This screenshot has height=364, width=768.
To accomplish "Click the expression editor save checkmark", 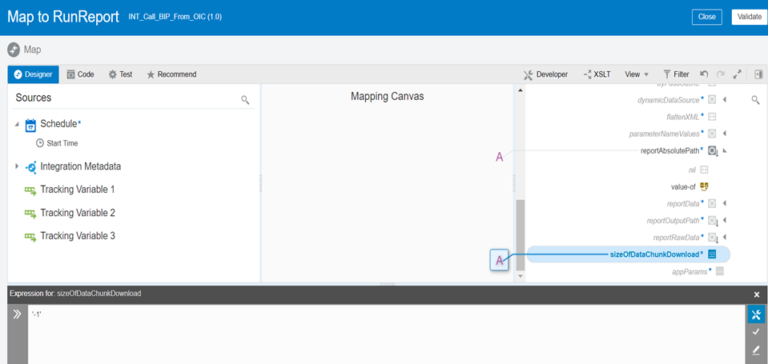I will point(756,332).
